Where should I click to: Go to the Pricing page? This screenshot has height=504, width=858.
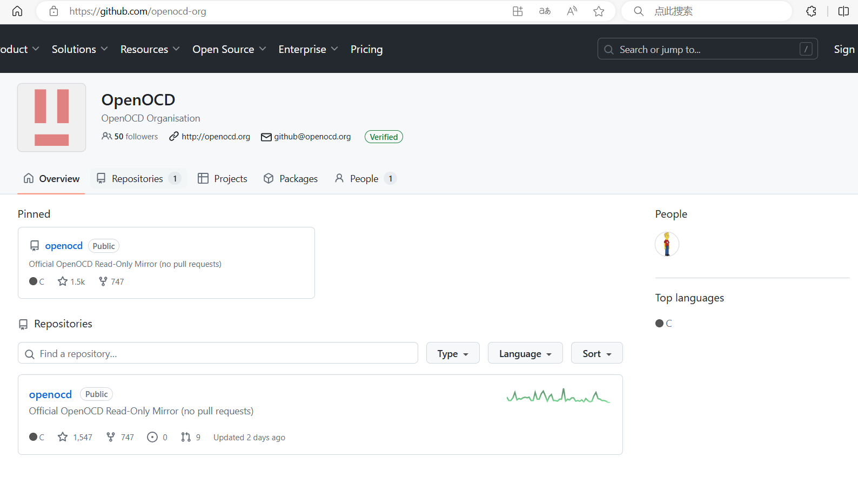pos(366,49)
